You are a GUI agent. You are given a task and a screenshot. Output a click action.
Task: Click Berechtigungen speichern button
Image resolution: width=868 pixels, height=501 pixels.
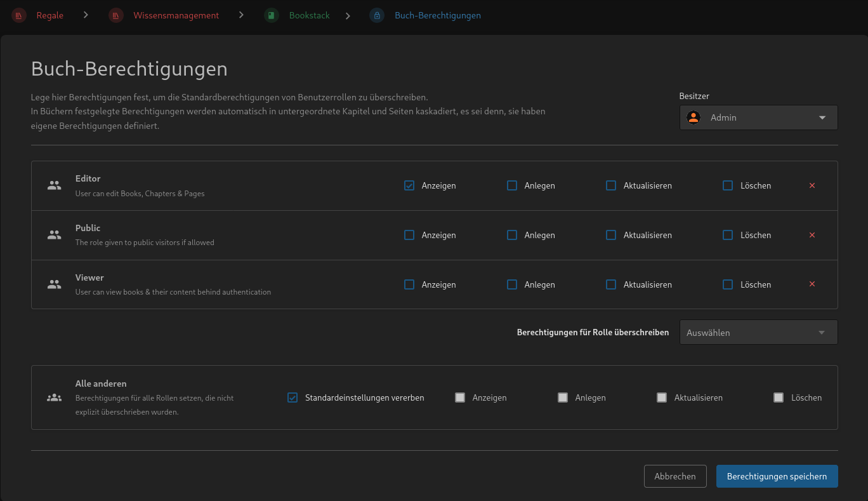pos(777,476)
